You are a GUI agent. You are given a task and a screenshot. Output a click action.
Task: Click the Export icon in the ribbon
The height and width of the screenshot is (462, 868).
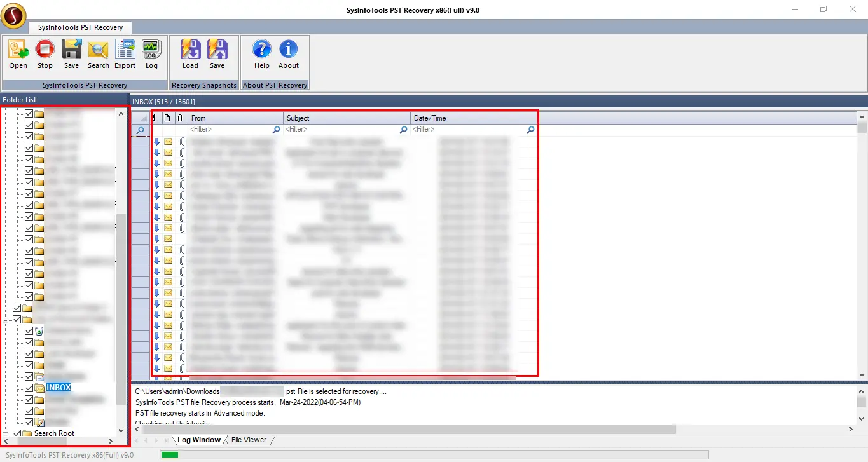[125, 50]
